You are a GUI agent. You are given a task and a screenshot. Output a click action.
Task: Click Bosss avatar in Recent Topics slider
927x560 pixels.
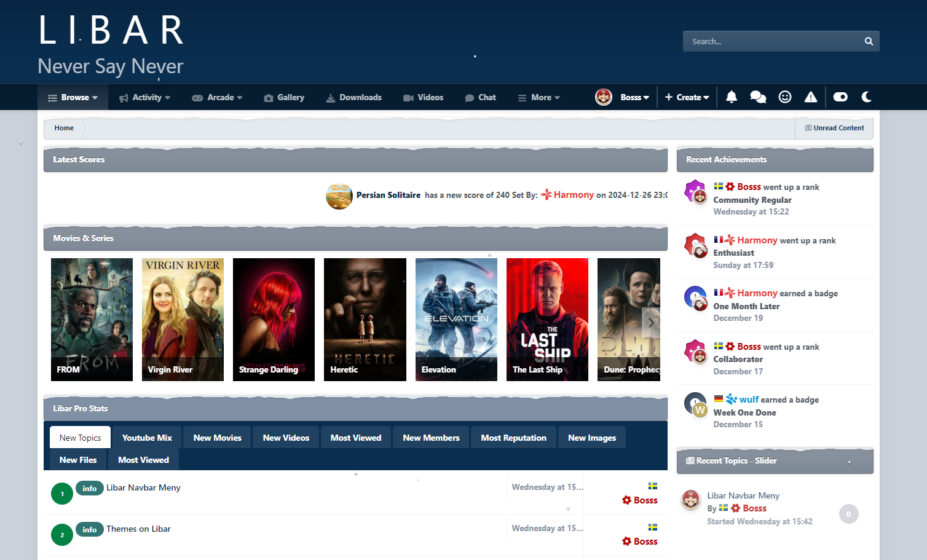pyautogui.click(x=691, y=500)
